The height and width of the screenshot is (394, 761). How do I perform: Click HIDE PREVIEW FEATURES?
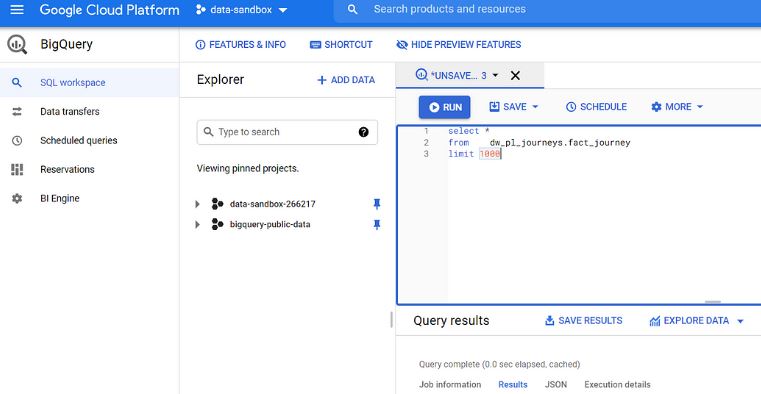pos(459,45)
